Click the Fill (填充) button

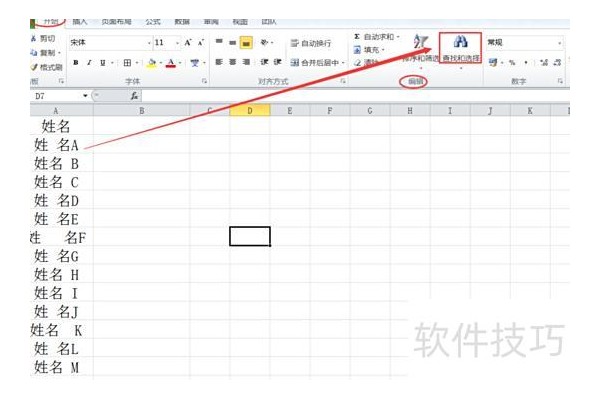367,50
